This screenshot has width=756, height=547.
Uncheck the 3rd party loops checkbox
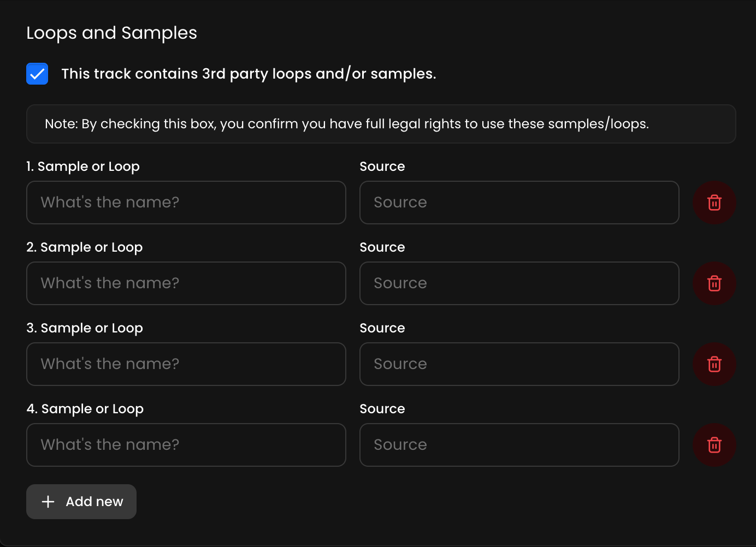(37, 74)
